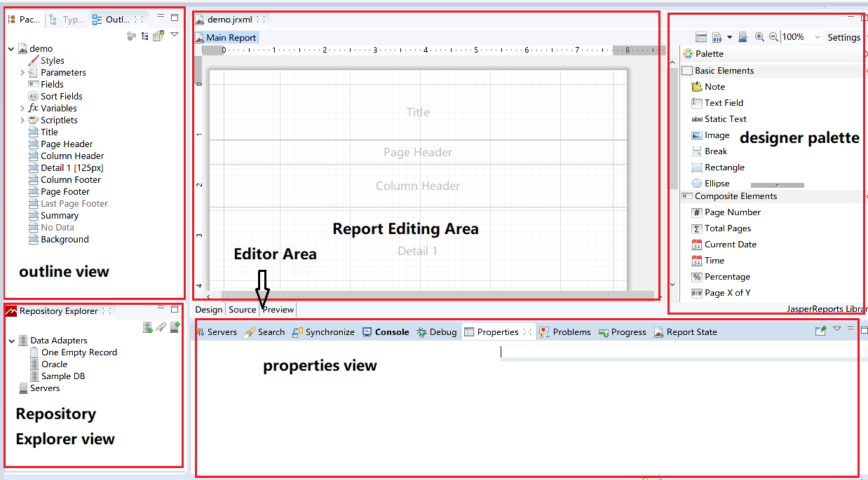Open the Search view tab
Image resolution: width=868 pixels, height=480 pixels.
264,332
